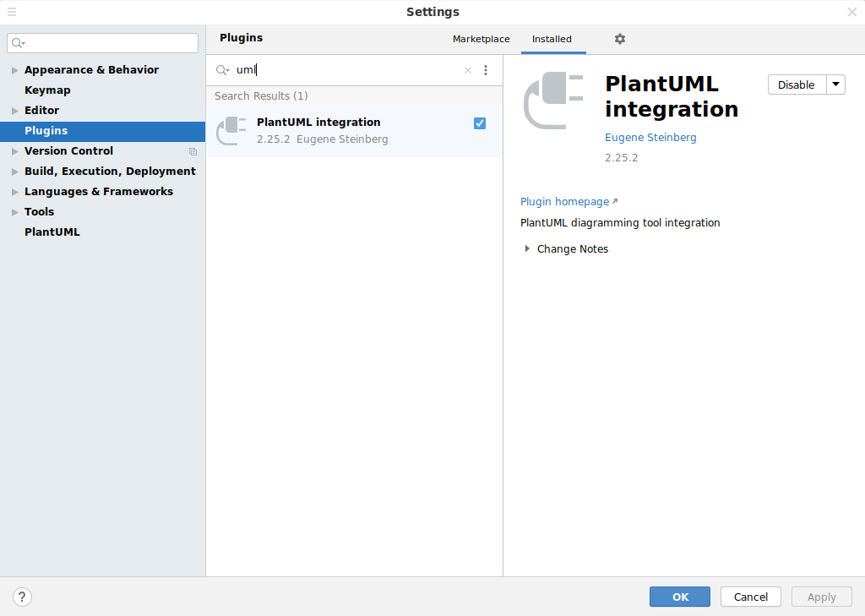Open the hamburger menu in title bar
This screenshot has height=616, width=865.
coord(12,12)
